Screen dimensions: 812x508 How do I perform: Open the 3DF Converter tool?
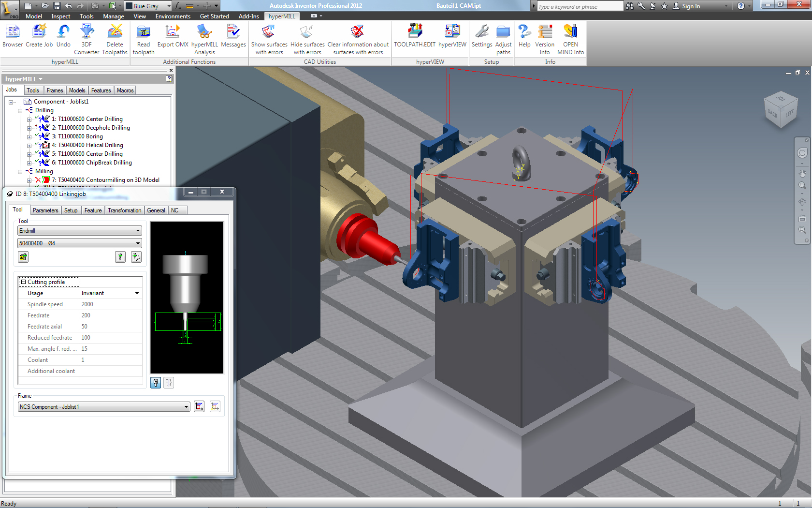pos(87,39)
